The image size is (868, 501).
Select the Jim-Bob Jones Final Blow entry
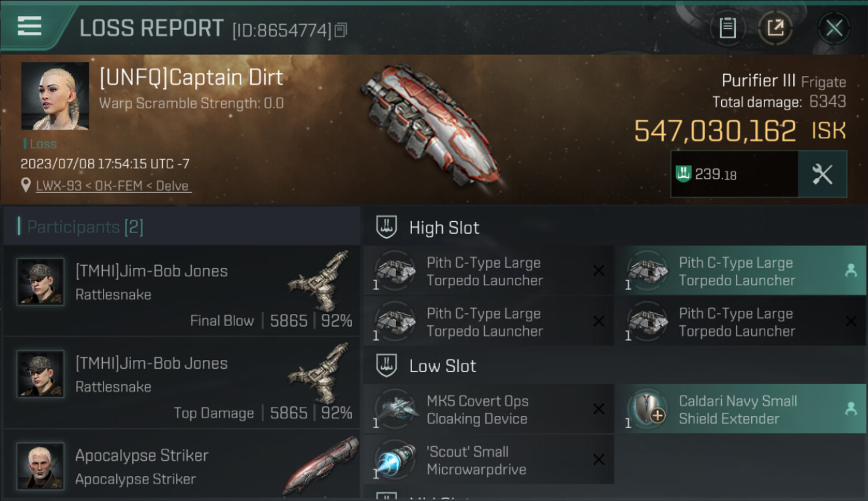182,291
